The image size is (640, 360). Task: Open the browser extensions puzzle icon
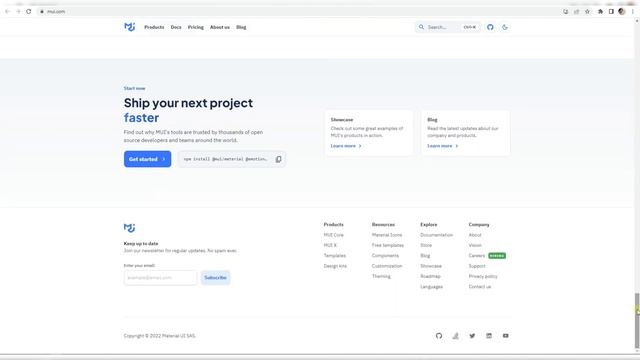point(600,11)
